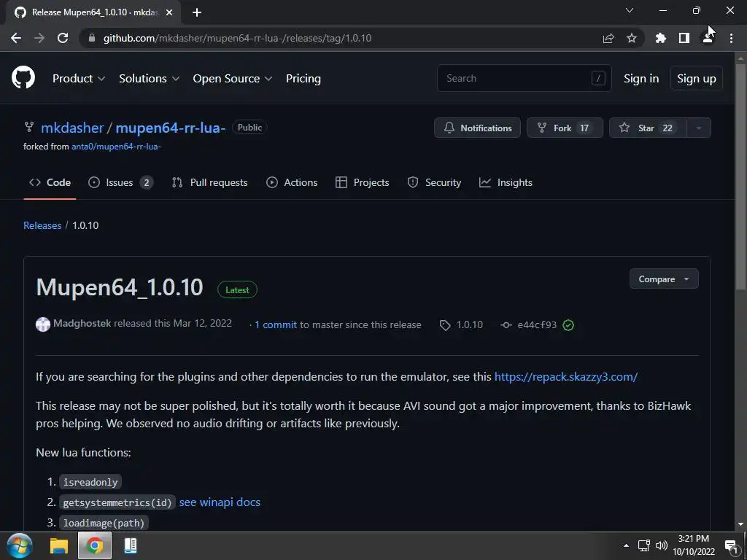The image size is (747, 560).
Task: Click the green commit status check icon
Action: pyautogui.click(x=568, y=325)
